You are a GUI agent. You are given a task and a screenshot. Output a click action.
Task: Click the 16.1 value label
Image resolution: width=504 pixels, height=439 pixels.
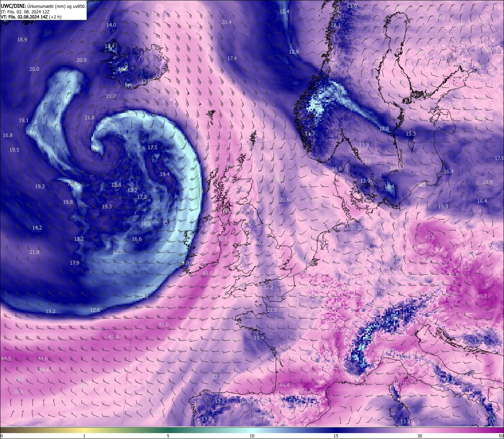point(245,401)
